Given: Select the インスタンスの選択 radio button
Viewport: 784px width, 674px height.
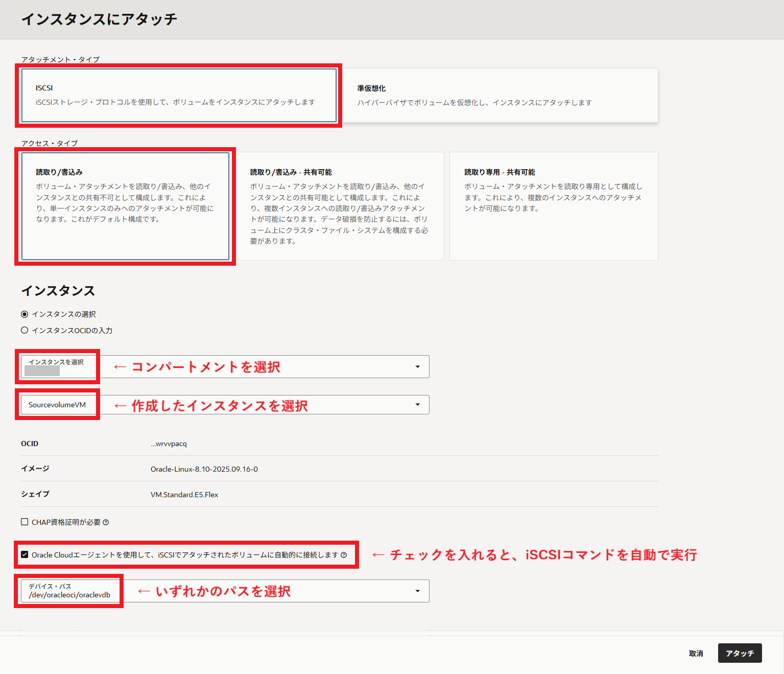Looking at the screenshot, I should [x=25, y=314].
